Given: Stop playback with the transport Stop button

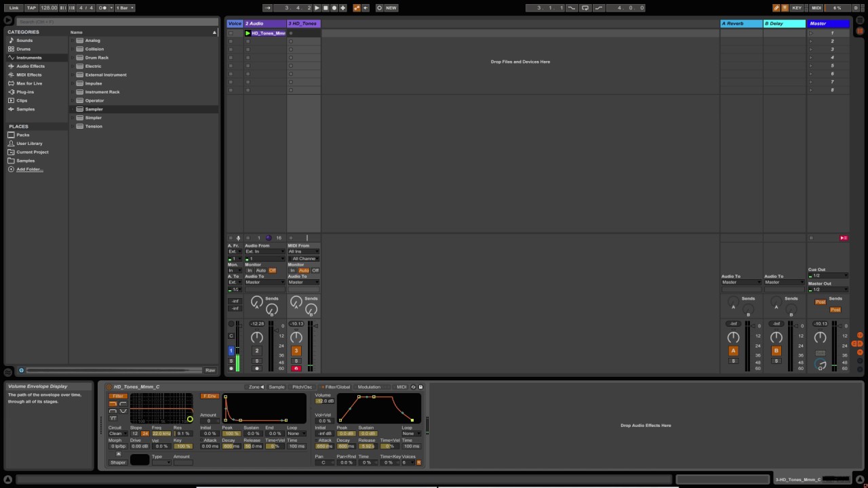Looking at the screenshot, I should tap(325, 8).
